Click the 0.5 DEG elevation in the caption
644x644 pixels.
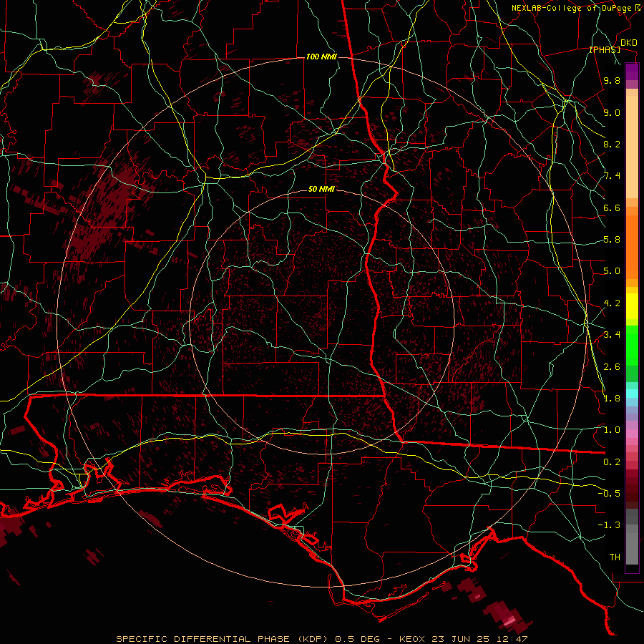359,639
